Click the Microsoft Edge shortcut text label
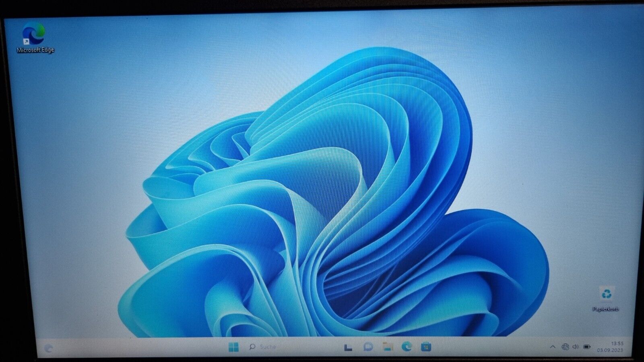The width and height of the screenshot is (644, 362). click(35, 50)
